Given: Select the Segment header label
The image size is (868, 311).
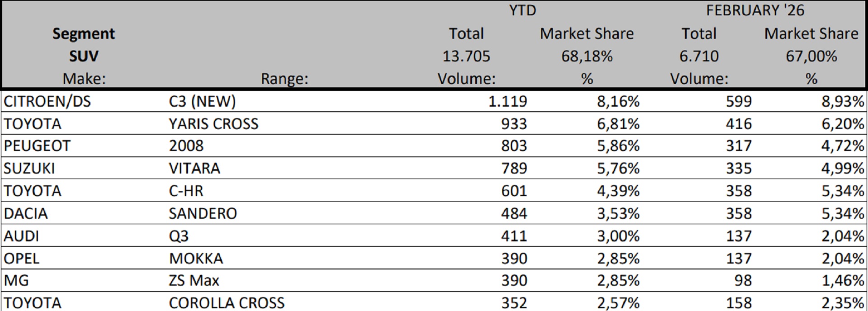Looking at the screenshot, I should [84, 34].
